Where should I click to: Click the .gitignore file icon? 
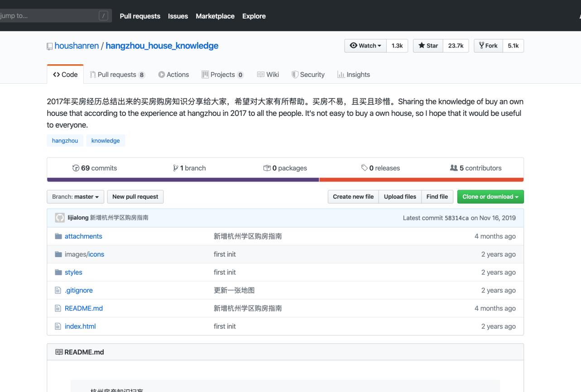point(58,291)
